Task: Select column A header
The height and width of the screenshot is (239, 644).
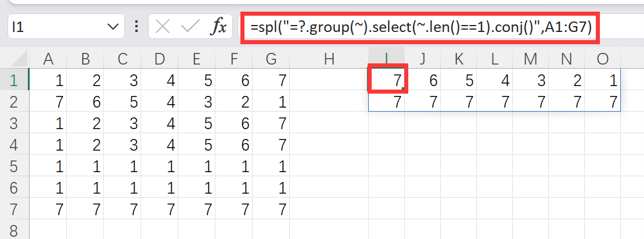Action: pyautogui.click(x=48, y=59)
